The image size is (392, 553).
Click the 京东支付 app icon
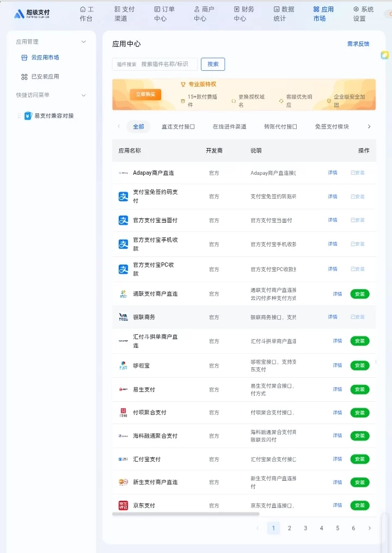coord(123,506)
